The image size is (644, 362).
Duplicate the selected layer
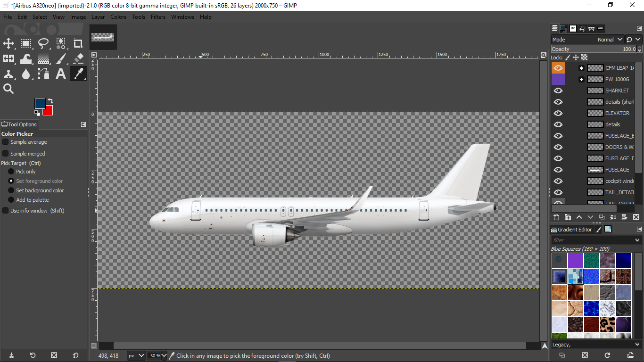coord(602,217)
